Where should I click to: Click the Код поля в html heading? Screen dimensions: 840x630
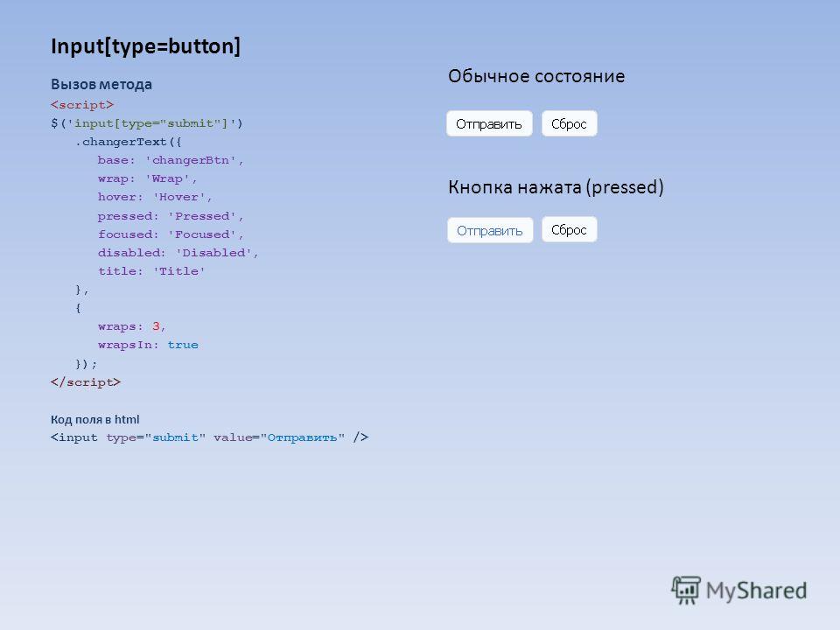tap(94, 419)
